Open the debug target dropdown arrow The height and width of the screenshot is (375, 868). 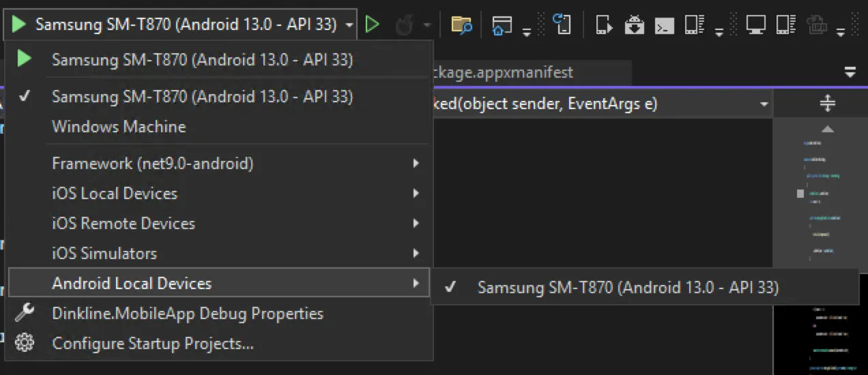coord(349,25)
